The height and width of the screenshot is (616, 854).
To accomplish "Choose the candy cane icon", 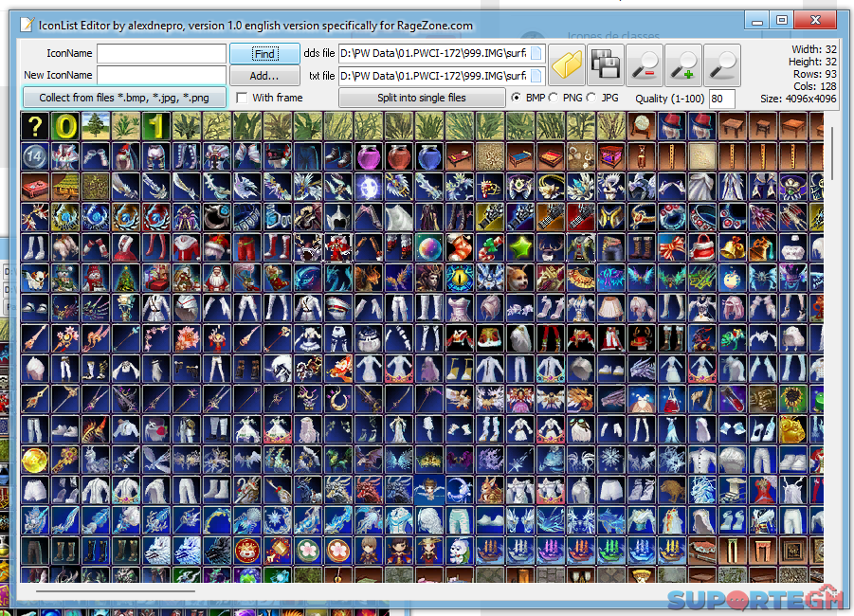I will 490,247.
